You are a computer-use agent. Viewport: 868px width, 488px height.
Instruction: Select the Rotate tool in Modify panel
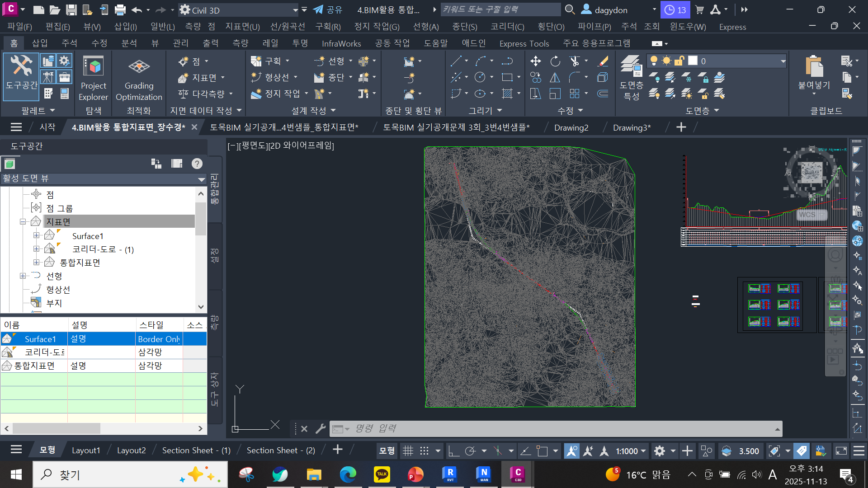555,61
